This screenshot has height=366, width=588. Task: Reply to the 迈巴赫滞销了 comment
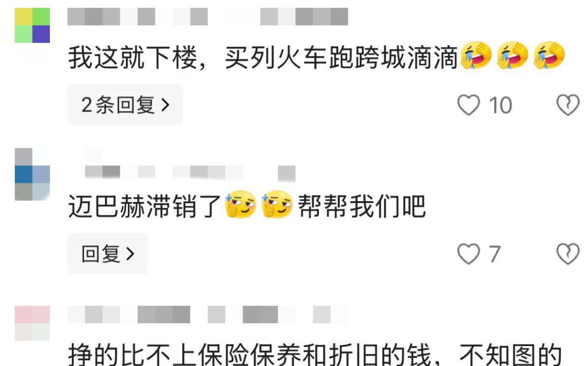[x=107, y=254]
